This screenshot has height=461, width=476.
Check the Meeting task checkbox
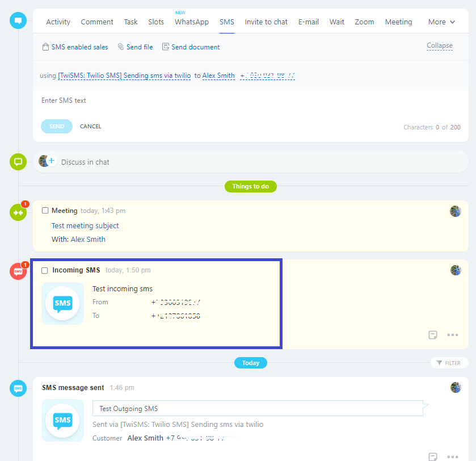click(45, 211)
